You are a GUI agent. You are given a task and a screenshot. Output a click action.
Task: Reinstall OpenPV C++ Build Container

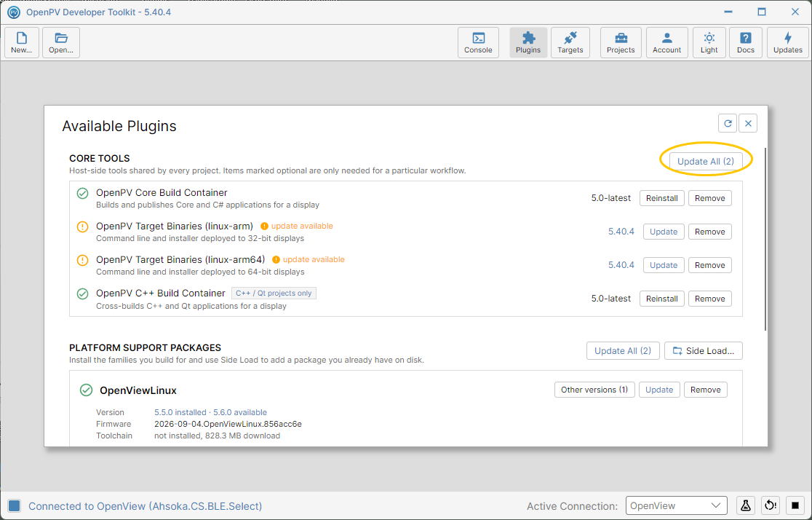(x=662, y=299)
